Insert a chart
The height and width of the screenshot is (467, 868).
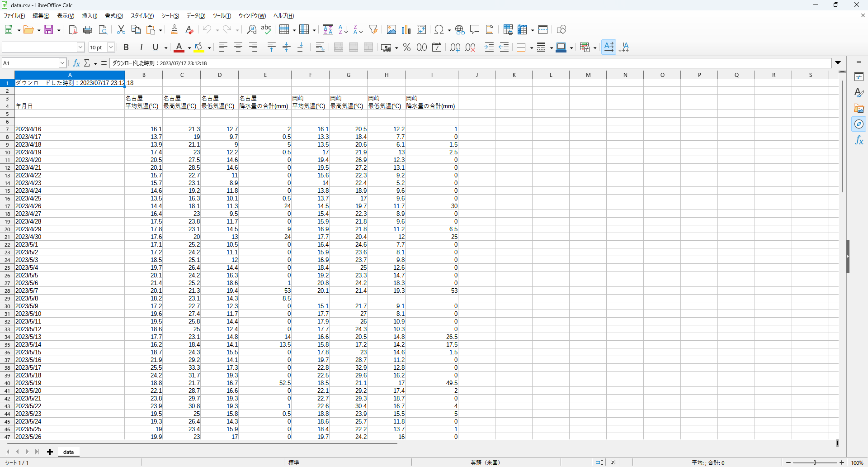point(406,29)
